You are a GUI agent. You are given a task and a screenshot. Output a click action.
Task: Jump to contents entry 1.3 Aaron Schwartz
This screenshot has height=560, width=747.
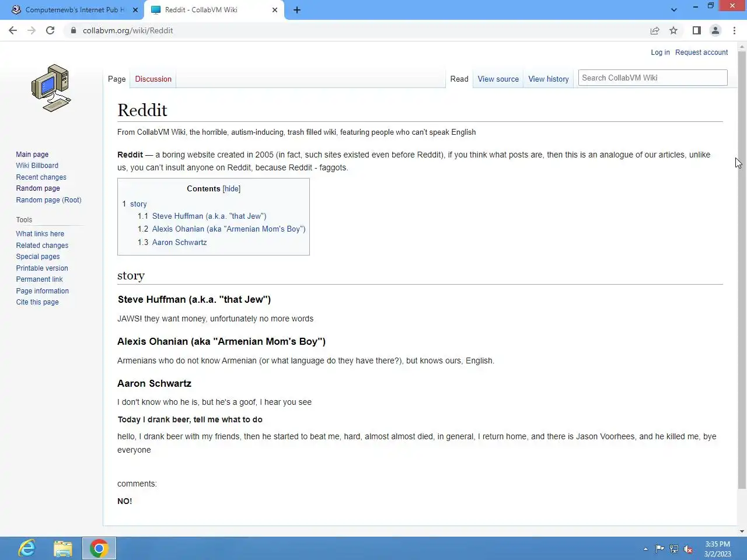tap(172, 242)
